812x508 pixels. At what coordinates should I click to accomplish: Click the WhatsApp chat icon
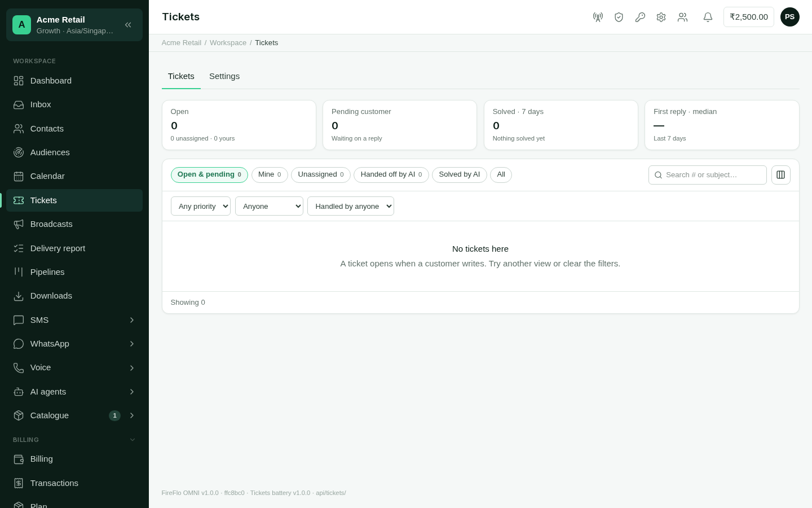19,344
